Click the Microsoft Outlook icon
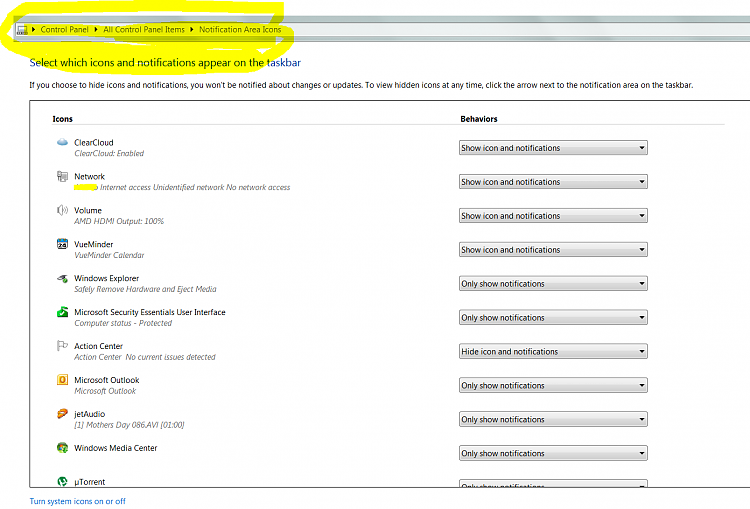The image size is (750, 509). click(62, 380)
